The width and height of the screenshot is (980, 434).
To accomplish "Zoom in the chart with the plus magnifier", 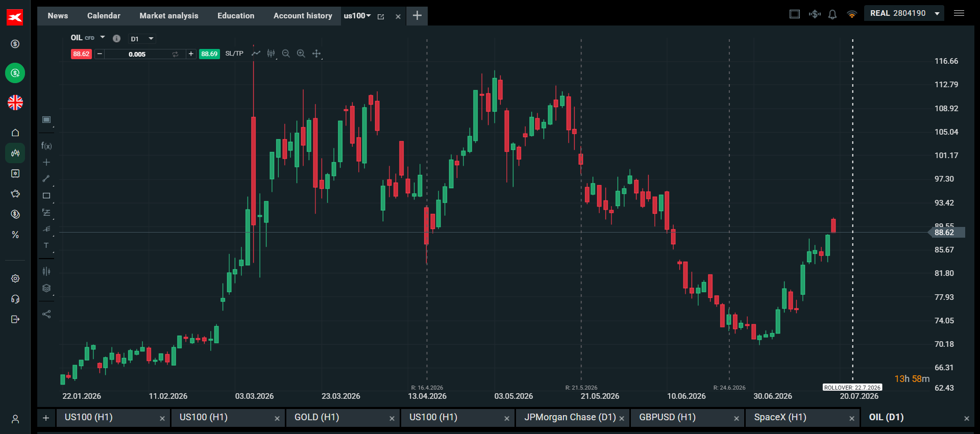I will 301,54.
